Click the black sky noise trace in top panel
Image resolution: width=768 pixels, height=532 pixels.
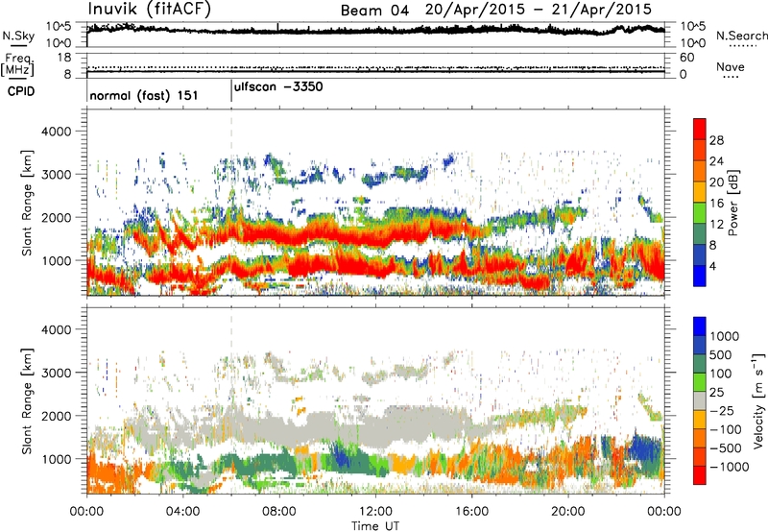[375, 30]
